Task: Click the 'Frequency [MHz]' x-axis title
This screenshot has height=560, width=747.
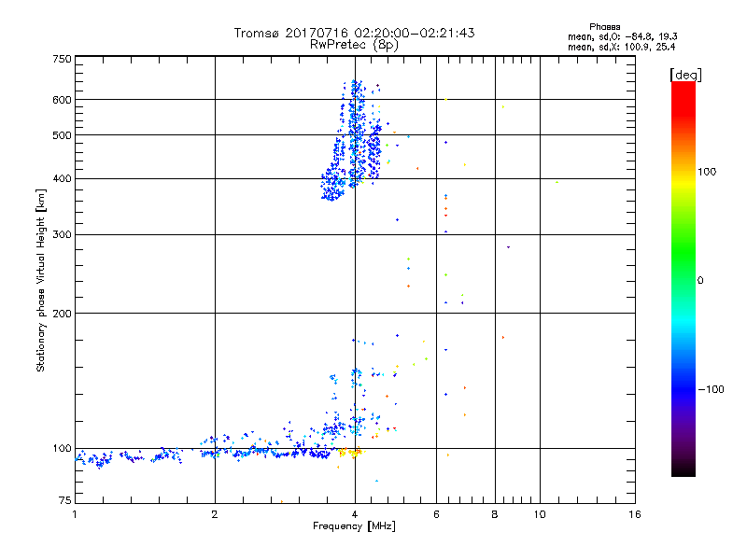Action: 354,526
